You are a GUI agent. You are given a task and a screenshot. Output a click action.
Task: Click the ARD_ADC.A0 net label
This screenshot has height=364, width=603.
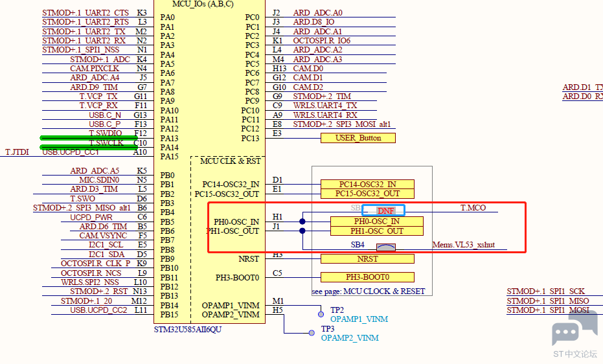317,13
